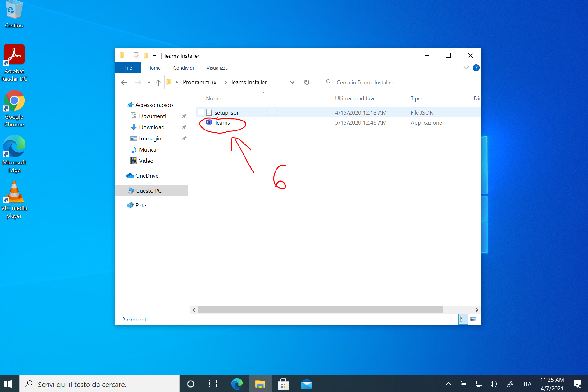This screenshot has width=588, height=392.
Task: Sort by the Ultima modifica column
Action: tap(354, 98)
